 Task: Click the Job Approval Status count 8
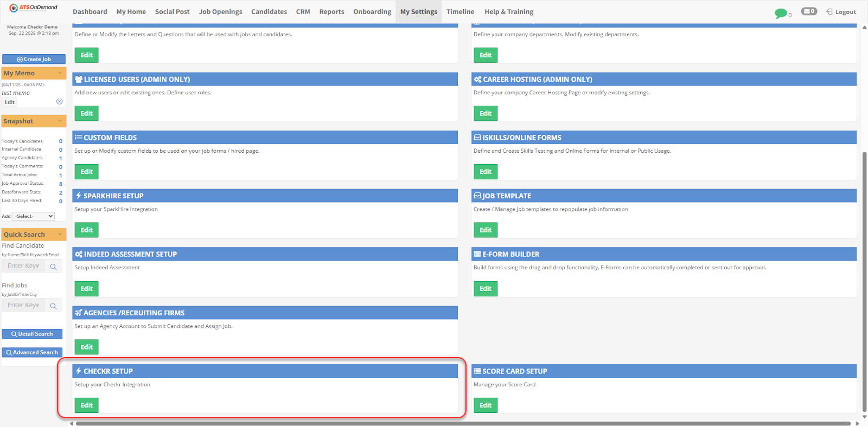pos(61,184)
